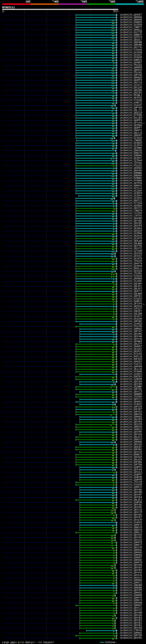
Task: Select the UniRef100_B9EZR3 label
Action: point(131,376)
